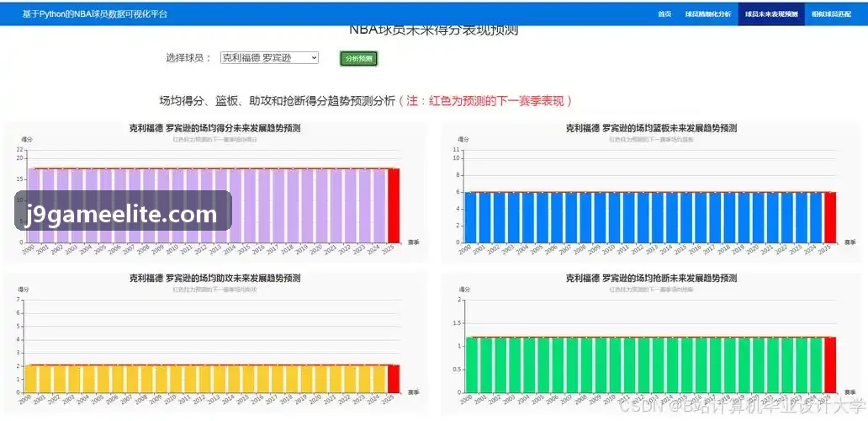This screenshot has width=868, height=421.
Task: Go to 球员精细化分析 page
Action: [707, 14]
